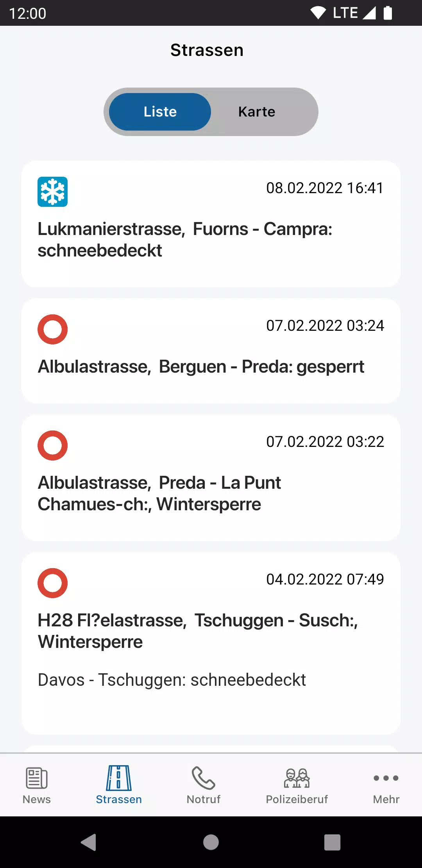Viewport: 422px width, 868px height.
Task: Open the Notruf emergency call tab
Action: 203,785
